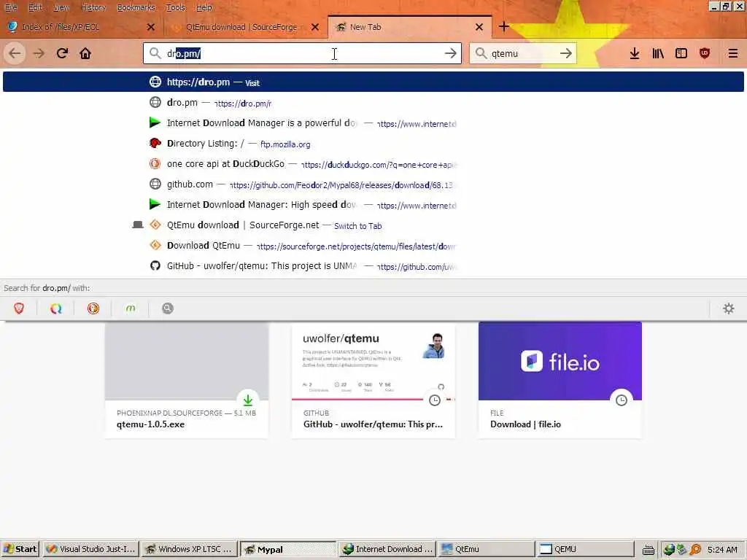Open the GitHub uwolfer/qtemu tile
The image size is (747, 560).
(373, 380)
